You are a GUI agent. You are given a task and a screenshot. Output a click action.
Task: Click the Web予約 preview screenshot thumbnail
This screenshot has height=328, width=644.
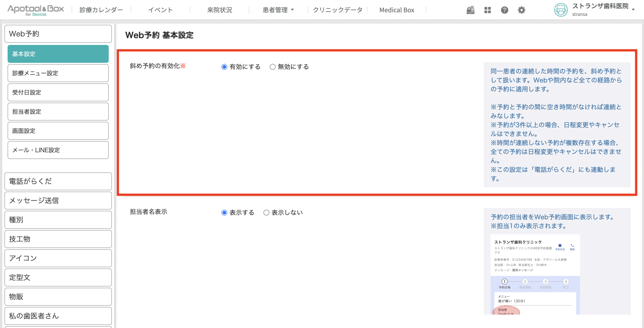click(x=535, y=274)
